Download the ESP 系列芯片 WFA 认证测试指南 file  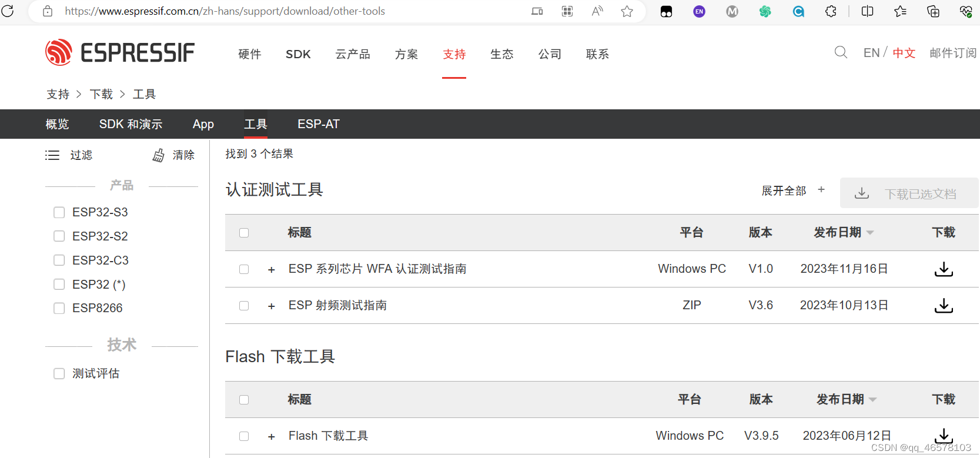(944, 269)
